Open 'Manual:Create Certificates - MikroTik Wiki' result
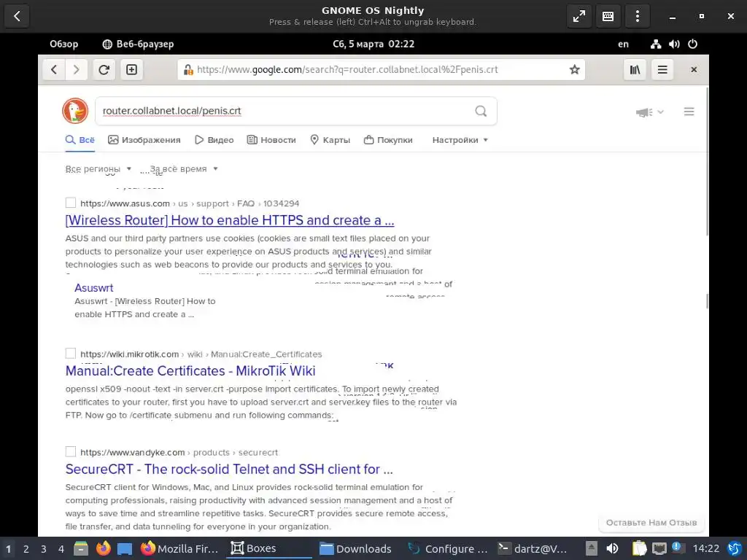This screenshot has height=560, width=747. click(190, 370)
